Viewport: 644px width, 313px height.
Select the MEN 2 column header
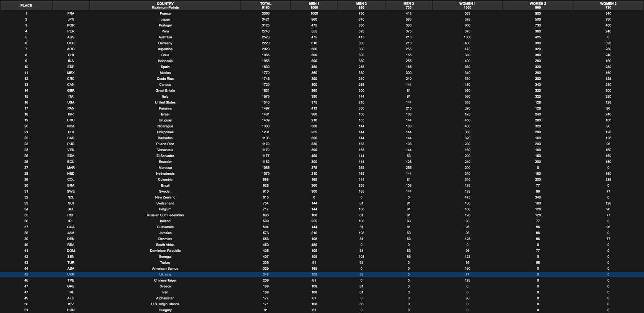(x=361, y=5)
